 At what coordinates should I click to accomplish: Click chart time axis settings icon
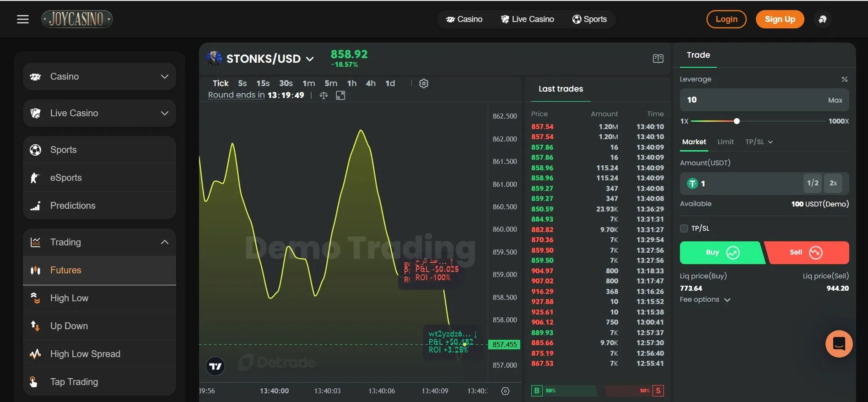pos(505,391)
